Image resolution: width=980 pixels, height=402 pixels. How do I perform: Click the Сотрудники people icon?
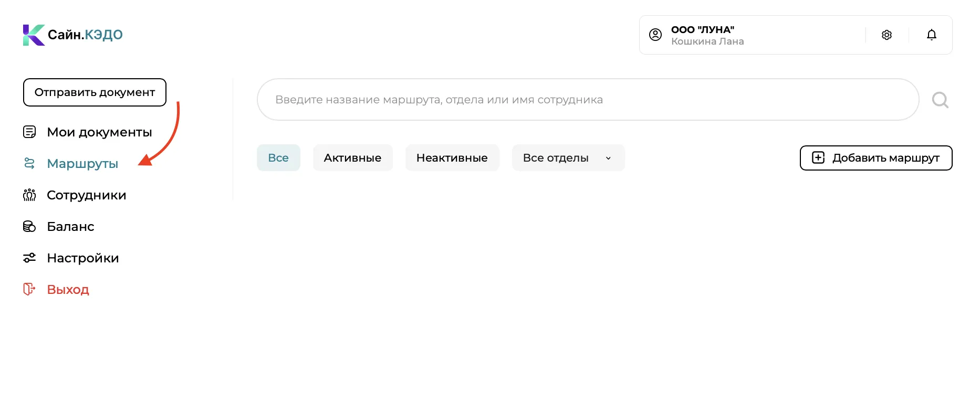coord(29,195)
